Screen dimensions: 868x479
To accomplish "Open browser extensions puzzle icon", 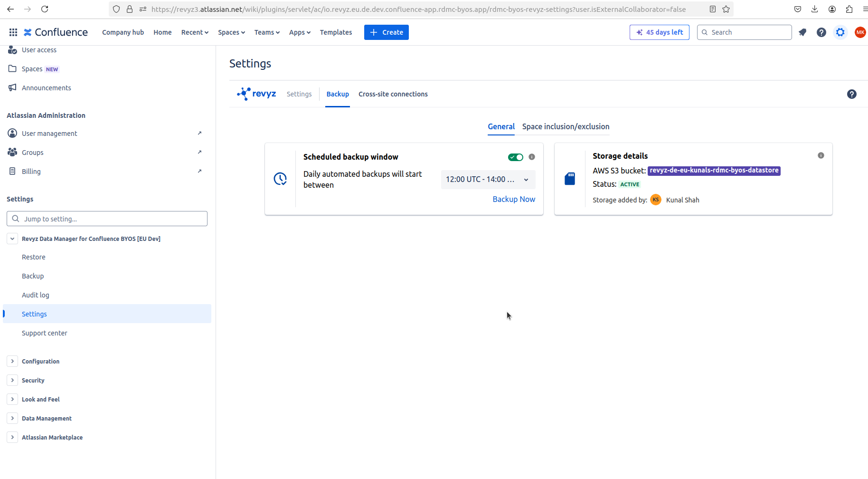I will (x=849, y=9).
